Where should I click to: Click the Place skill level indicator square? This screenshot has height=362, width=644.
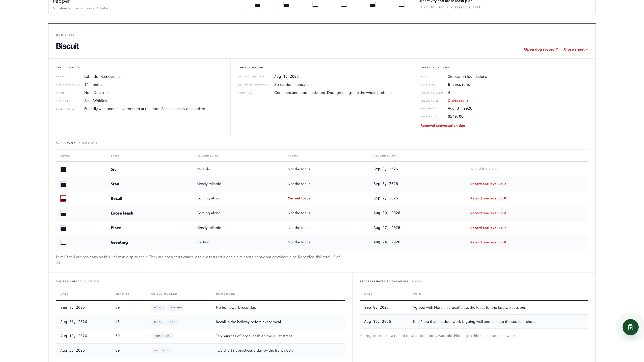coord(63,228)
